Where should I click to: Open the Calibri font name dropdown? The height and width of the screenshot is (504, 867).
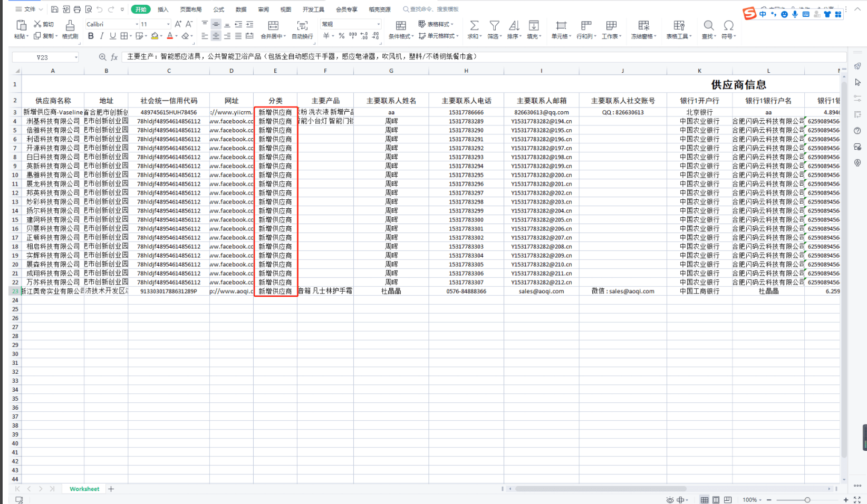[x=137, y=24]
